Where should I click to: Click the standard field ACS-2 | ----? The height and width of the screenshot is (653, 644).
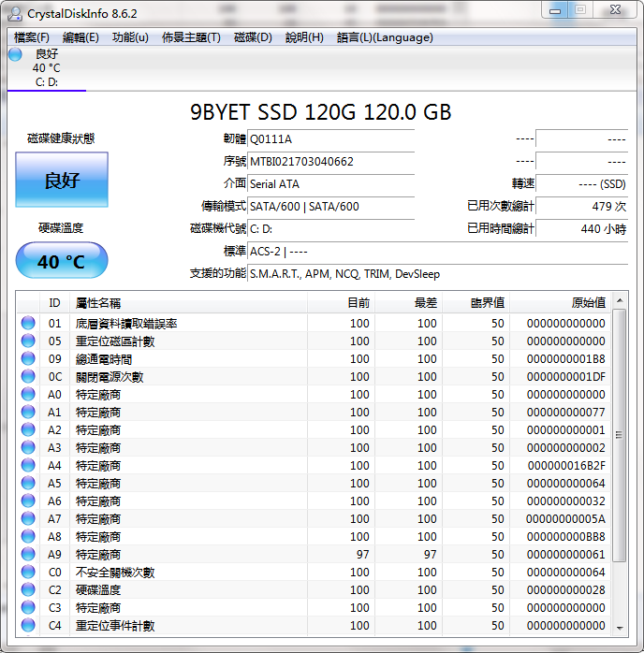tap(437, 252)
